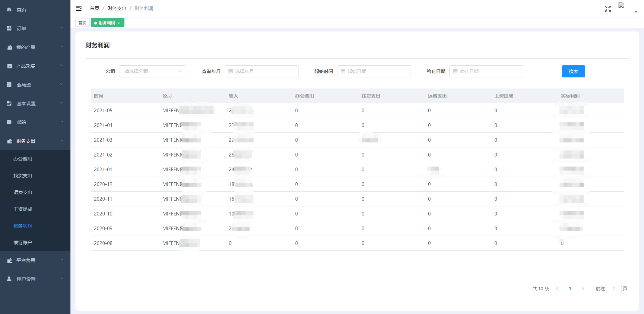This screenshot has width=644, height=314.
Task: Click the sidebar collapse hamburger icon
Action: [79, 8]
